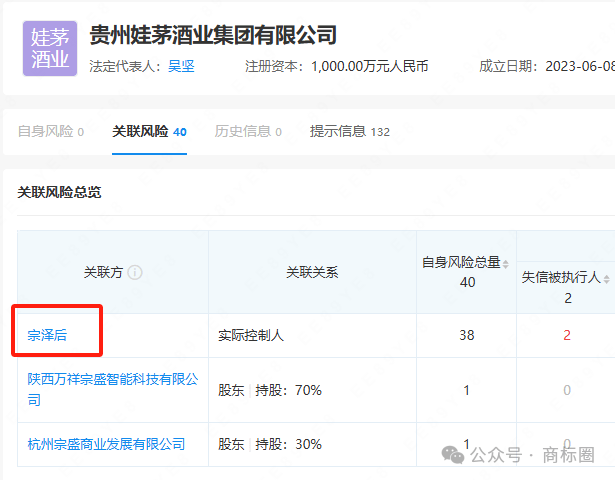This screenshot has width=615, height=480.
Task: Click the 关联关系 column header
Action: coord(312,272)
